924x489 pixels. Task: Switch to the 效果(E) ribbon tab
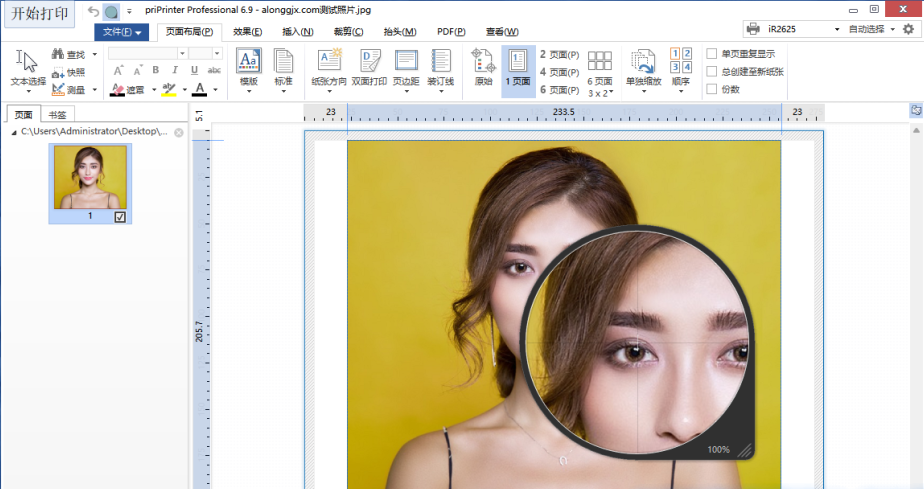pyautogui.click(x=247, y=32)
